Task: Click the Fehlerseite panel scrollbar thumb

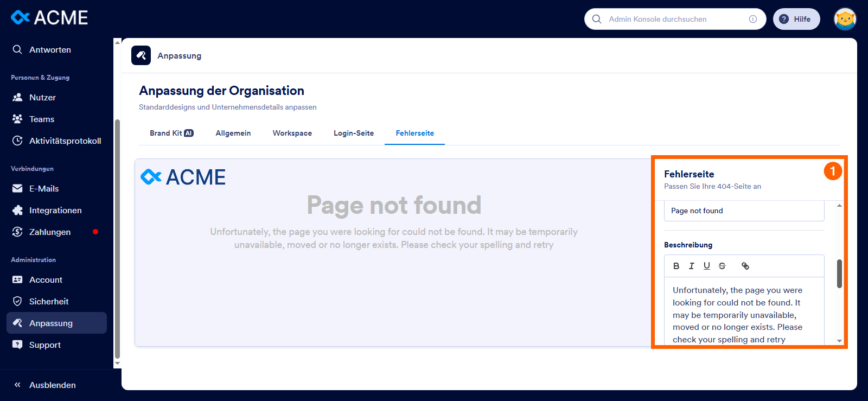Action: 839,273
